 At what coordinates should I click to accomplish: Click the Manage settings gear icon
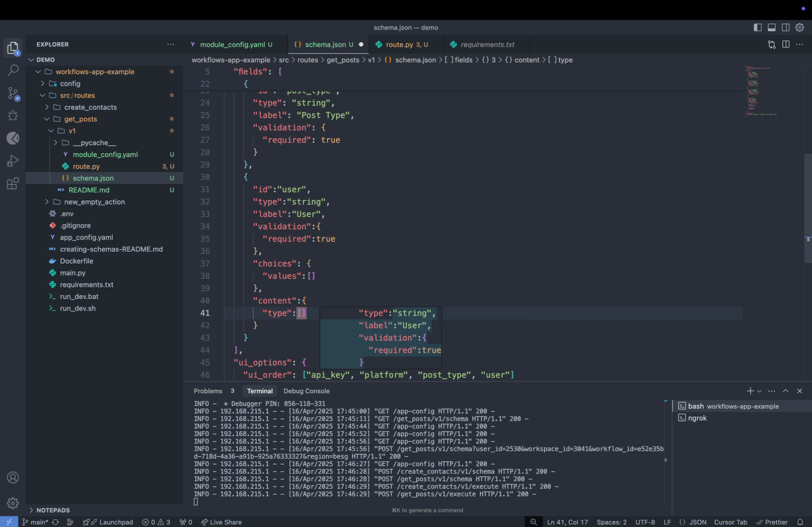click(x=13, y=503)
